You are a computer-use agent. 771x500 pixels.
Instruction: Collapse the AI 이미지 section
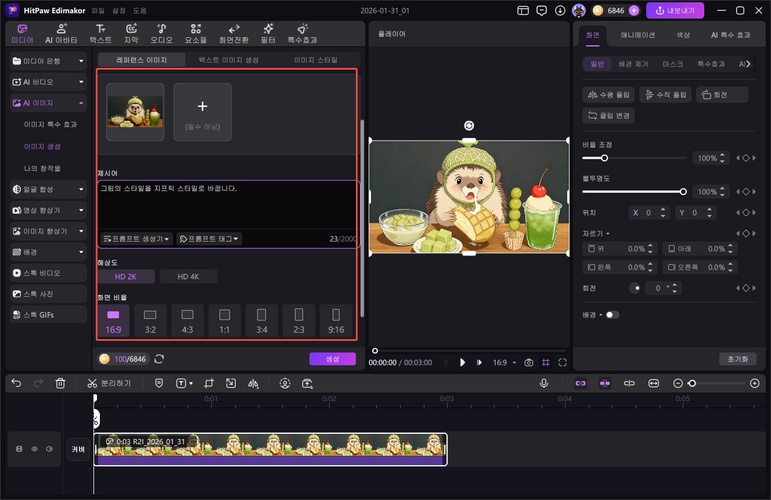click(48, 103)
